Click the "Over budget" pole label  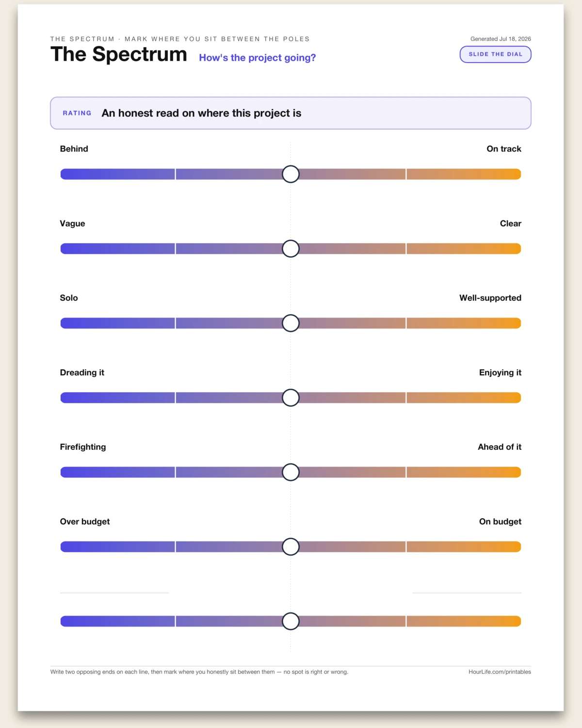point(85,522)
